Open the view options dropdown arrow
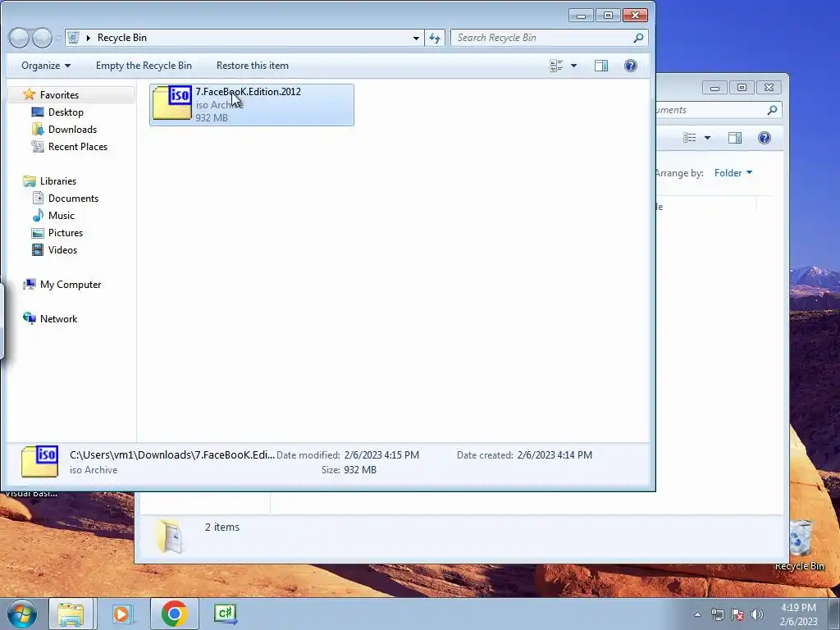Image resolution: width=840 pixels, height=630 pixels. 573,66
